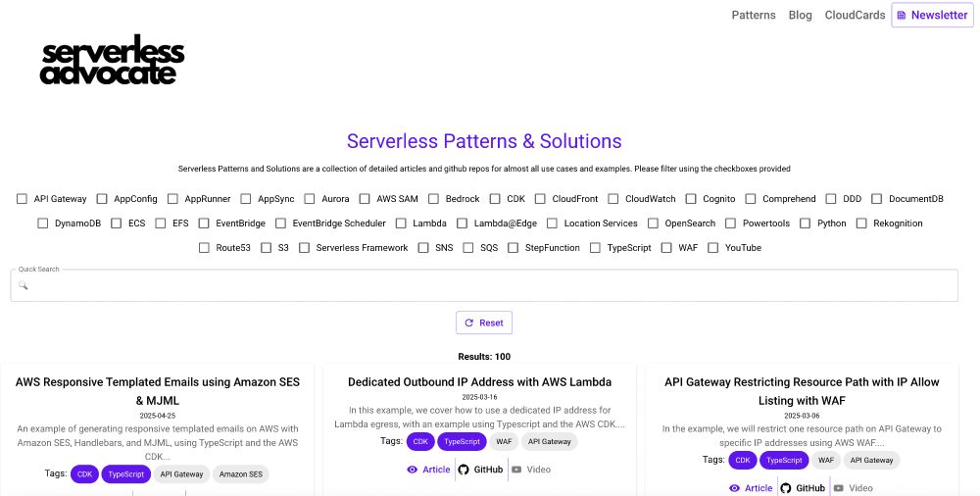The image size is (980, 496).
Task: Tick the CDK filter checkbox
Action: pyautogui.click(x=495, y=198)
